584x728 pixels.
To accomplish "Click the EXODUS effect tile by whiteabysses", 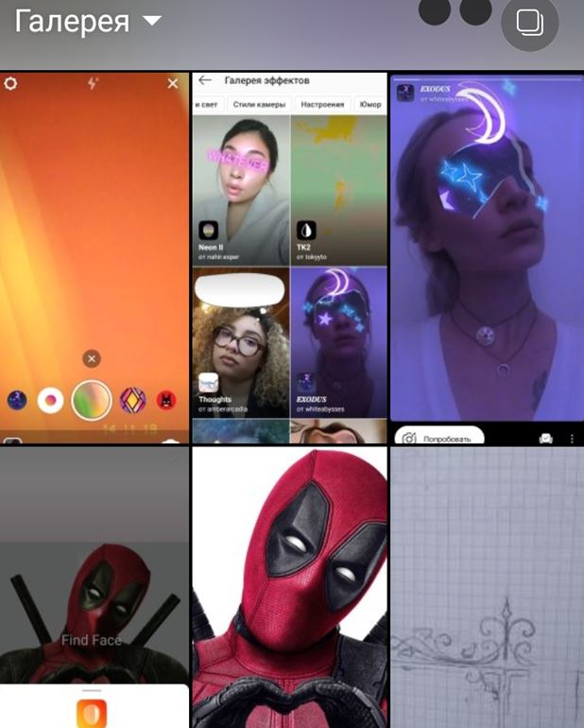I will (338, 342).
